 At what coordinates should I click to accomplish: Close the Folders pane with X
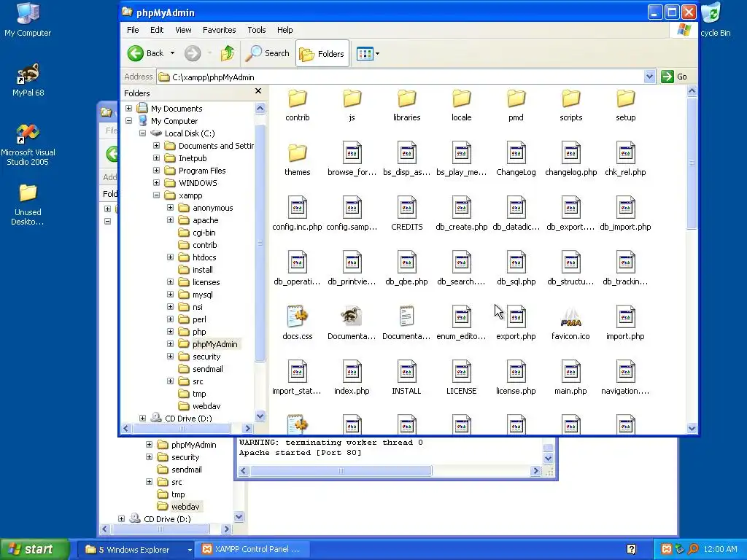click(258, 91)
